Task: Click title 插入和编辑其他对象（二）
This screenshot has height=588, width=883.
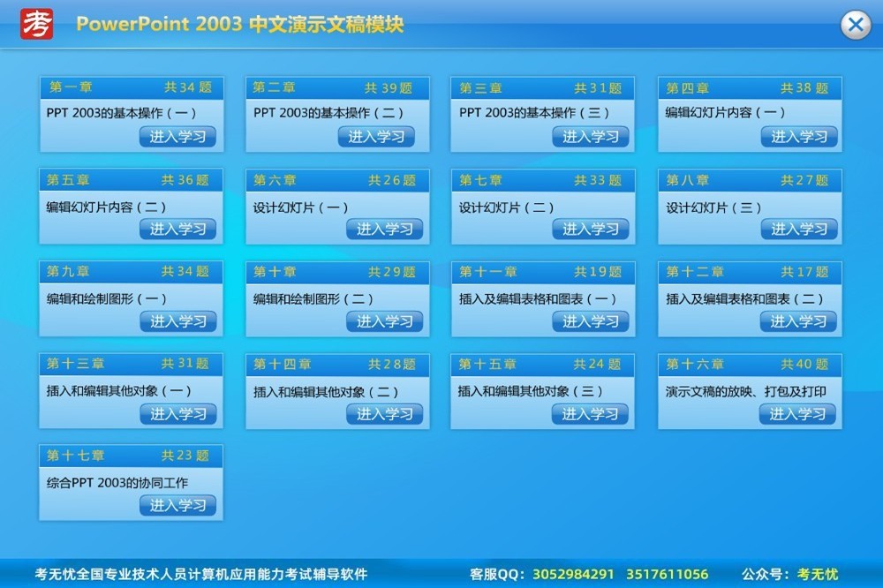Action: coord(326,391)
